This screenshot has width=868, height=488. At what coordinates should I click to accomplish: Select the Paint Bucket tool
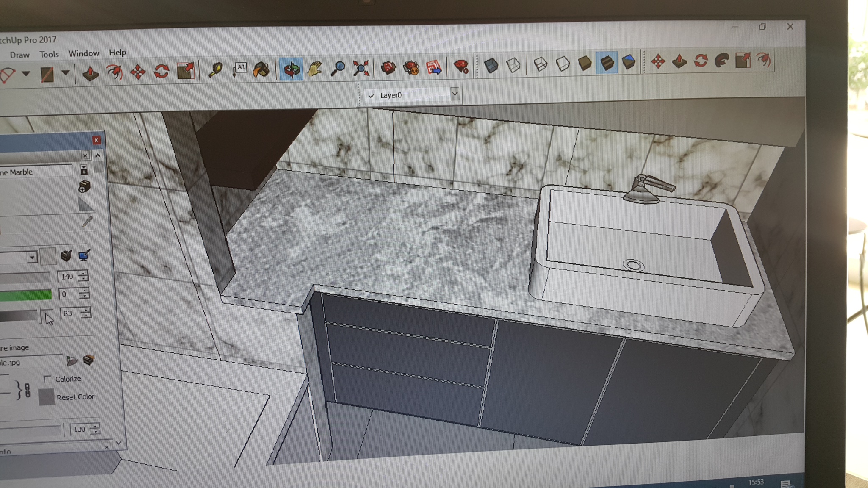pos(261,69)
